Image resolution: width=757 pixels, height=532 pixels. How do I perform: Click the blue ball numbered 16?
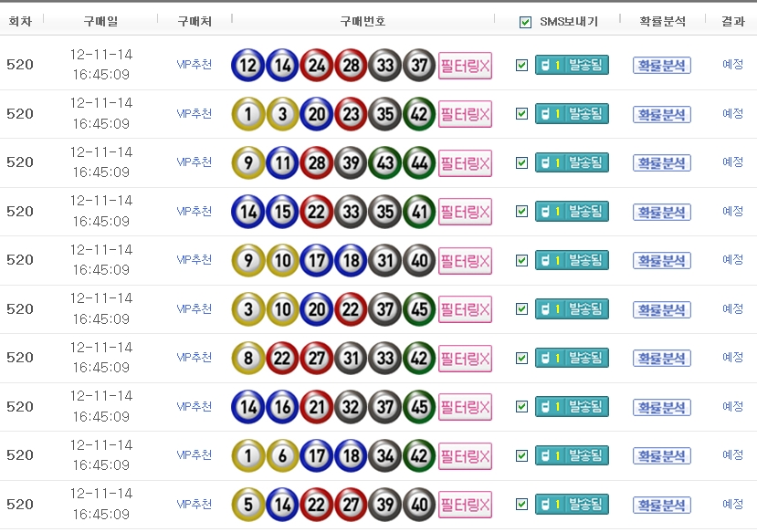click(282, 407)
